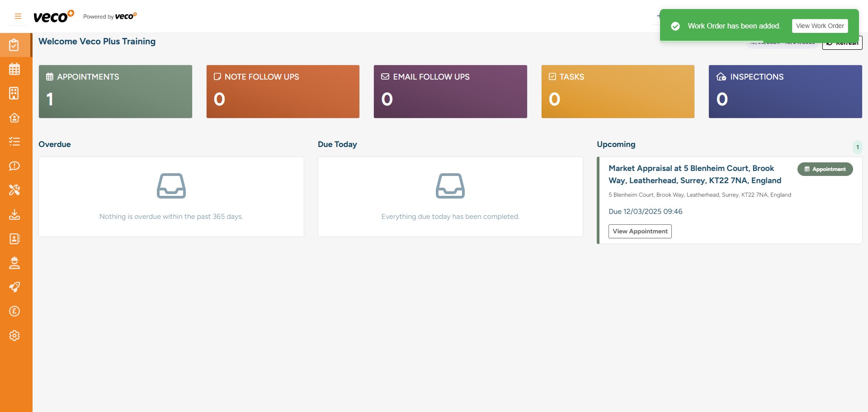Open the calendar icon in sidebar
This screenshot has height=412, width=868.
click(14, 69)
